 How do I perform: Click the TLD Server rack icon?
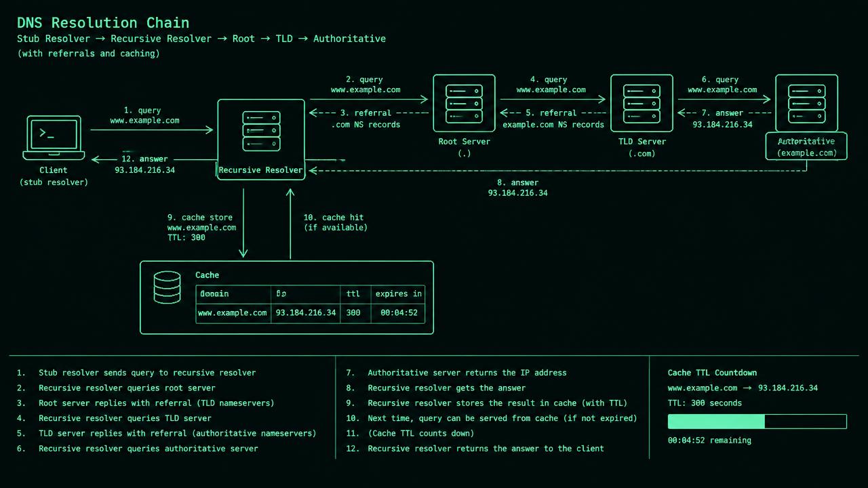[642, 104]
